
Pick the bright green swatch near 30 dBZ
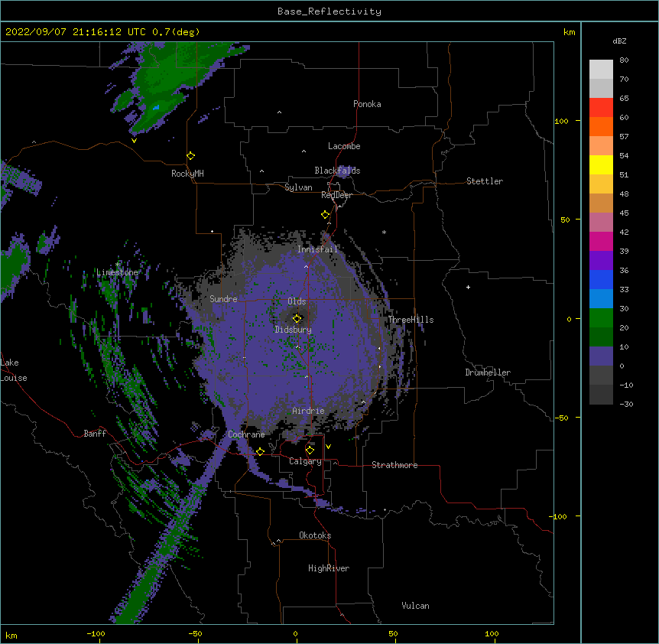pos(601,318)
